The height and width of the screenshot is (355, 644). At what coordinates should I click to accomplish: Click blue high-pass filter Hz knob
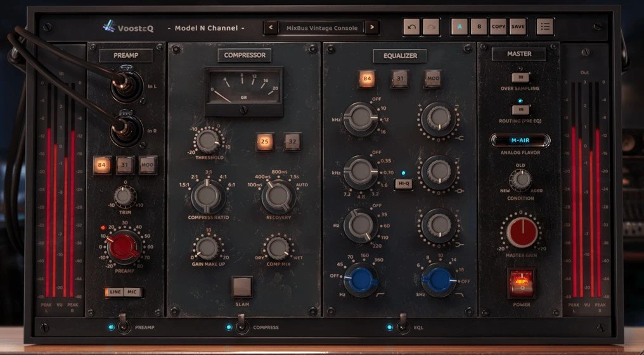pyautogui.click(x=361, y=280)
